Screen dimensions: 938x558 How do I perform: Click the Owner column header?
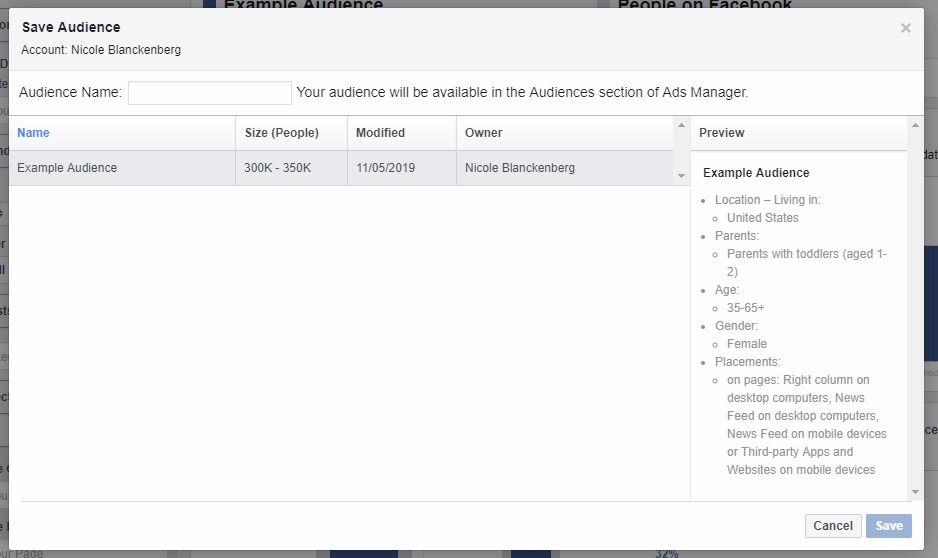click(483, 133)
